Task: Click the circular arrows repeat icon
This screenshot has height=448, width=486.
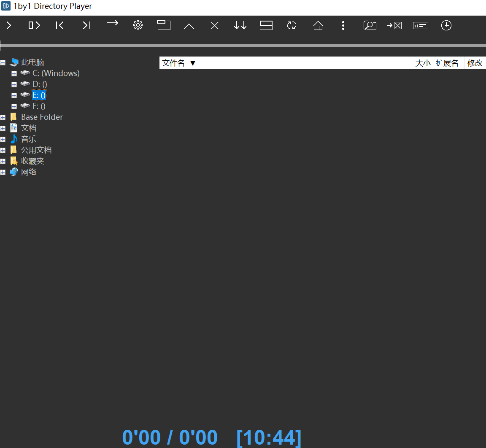Action: [292, 26]
